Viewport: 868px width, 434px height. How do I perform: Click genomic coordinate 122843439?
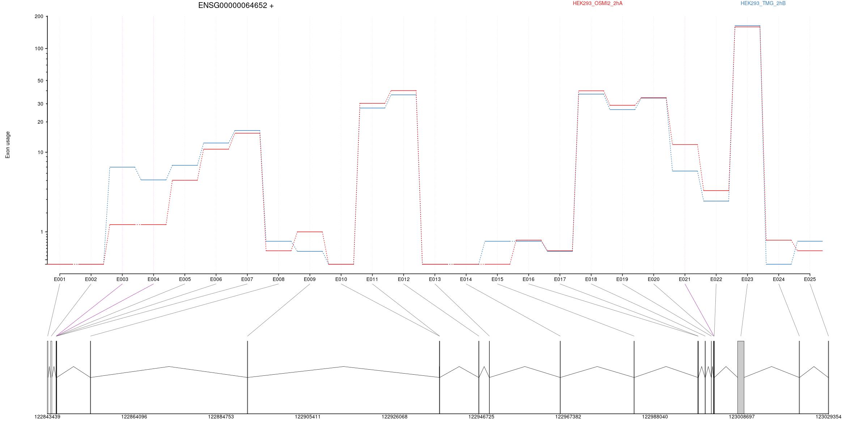point(47,417)
